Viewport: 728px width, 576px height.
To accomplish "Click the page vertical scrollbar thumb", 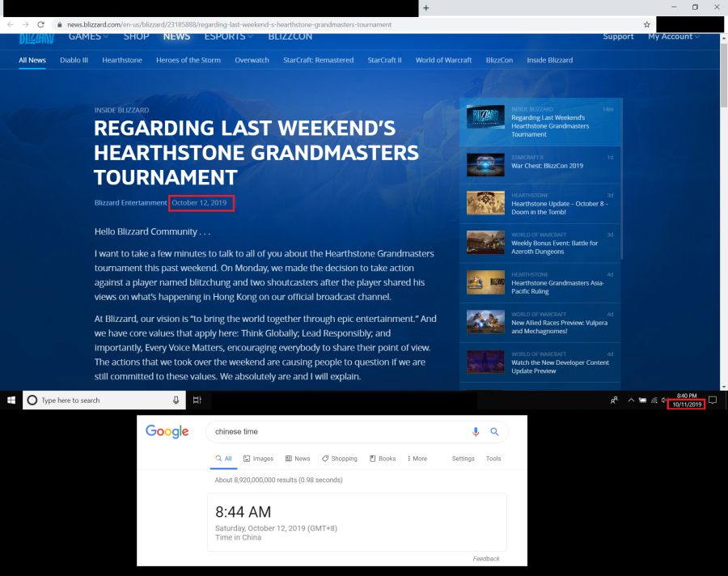I will click(x=724, y=76).
